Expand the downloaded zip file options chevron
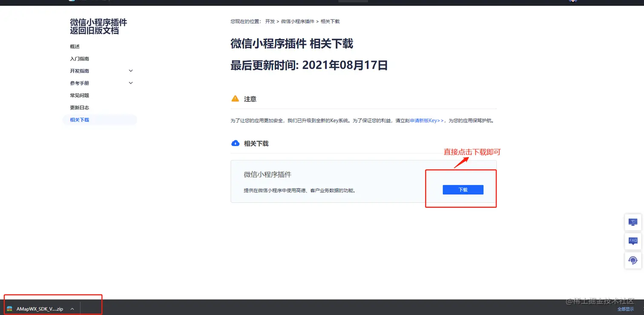 click(x=72, y=309)
